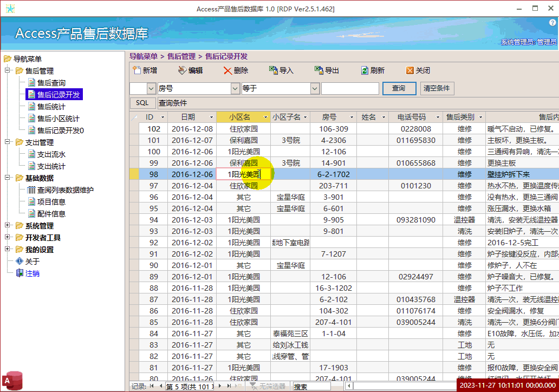The height and width of the screenshot is (392, 559).
Task: Select the row with ID 102
Action: pyautogui.click(x=134, y=129)
